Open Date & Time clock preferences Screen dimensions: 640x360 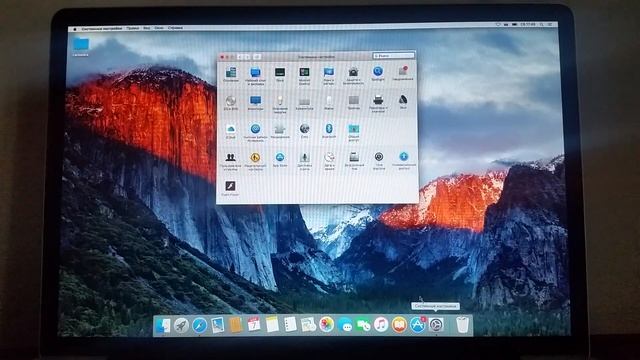[329, 157]
